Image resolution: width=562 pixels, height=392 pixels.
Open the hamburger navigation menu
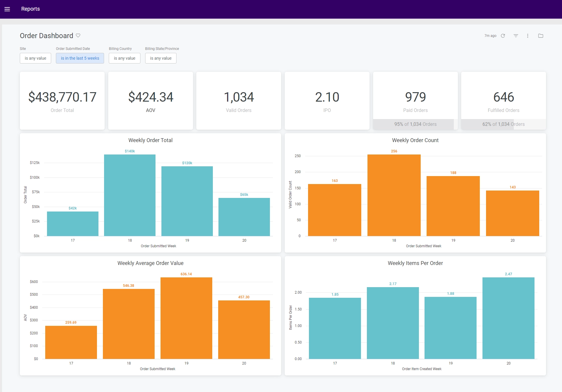click(x=7, y=9)
